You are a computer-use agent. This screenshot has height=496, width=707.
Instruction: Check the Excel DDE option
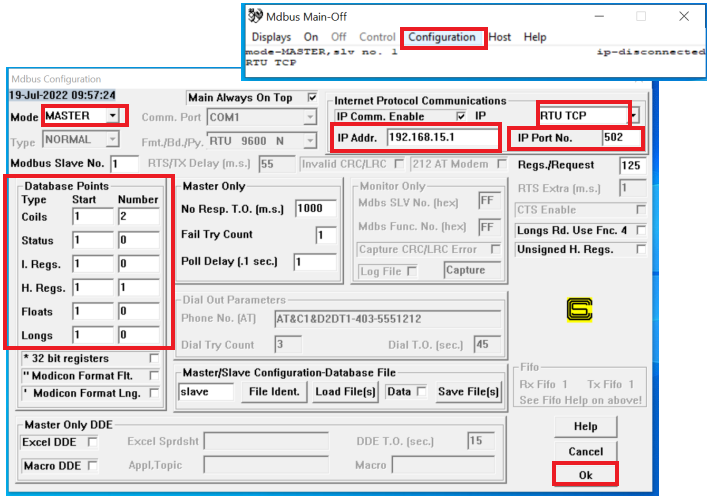[92, 441]
